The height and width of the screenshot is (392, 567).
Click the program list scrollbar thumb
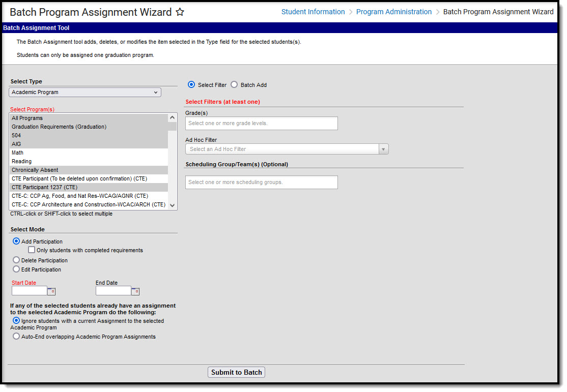tap(173, 126)
